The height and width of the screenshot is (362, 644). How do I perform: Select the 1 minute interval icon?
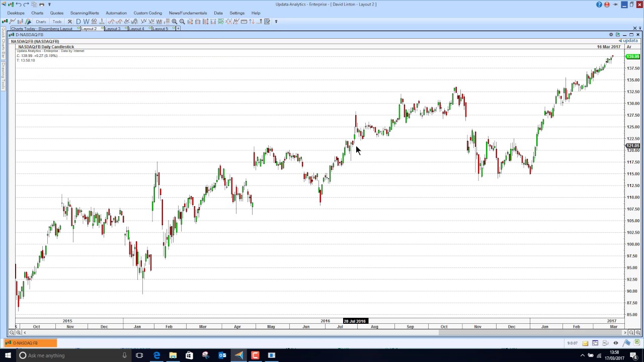[102, 22]
